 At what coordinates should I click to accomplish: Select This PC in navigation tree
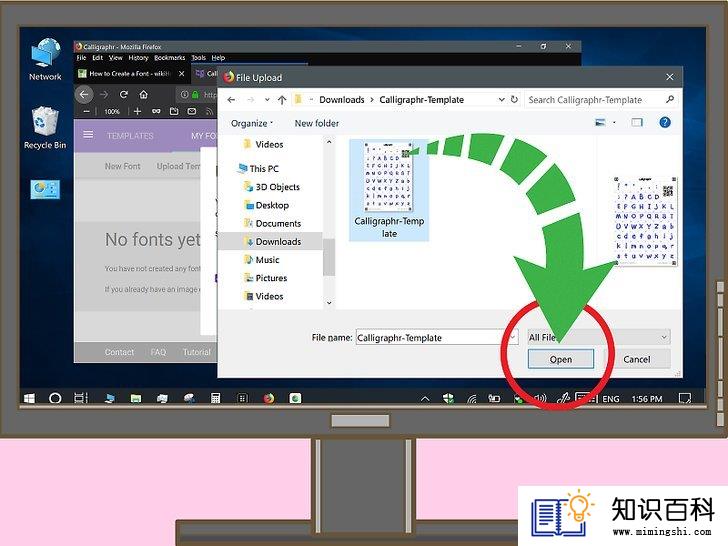(258, 169)
